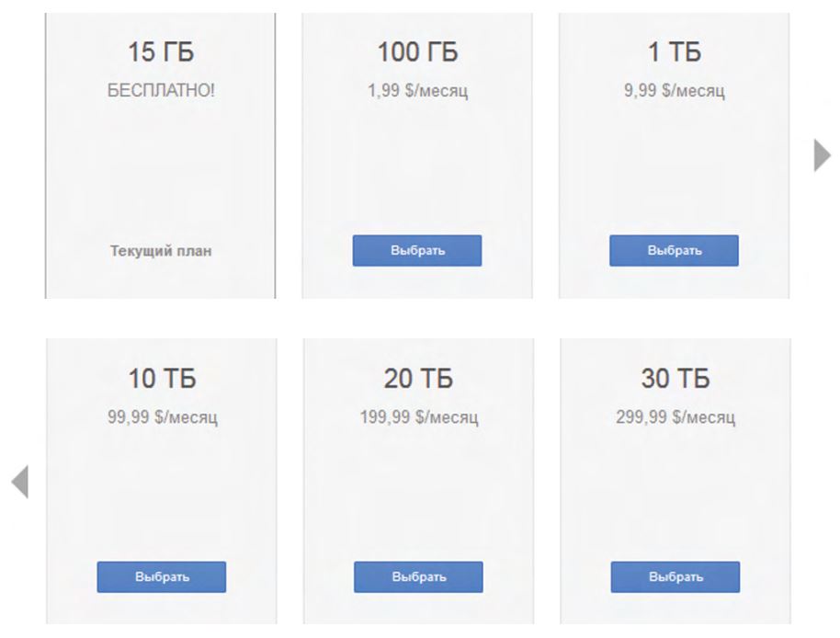Click the 20 ТБ plan heading
This screenshot has height=638, width=840.
point(418,379)
